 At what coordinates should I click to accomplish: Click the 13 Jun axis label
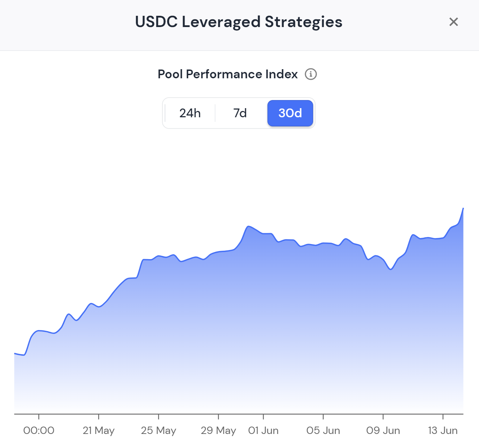pos(443,430)
